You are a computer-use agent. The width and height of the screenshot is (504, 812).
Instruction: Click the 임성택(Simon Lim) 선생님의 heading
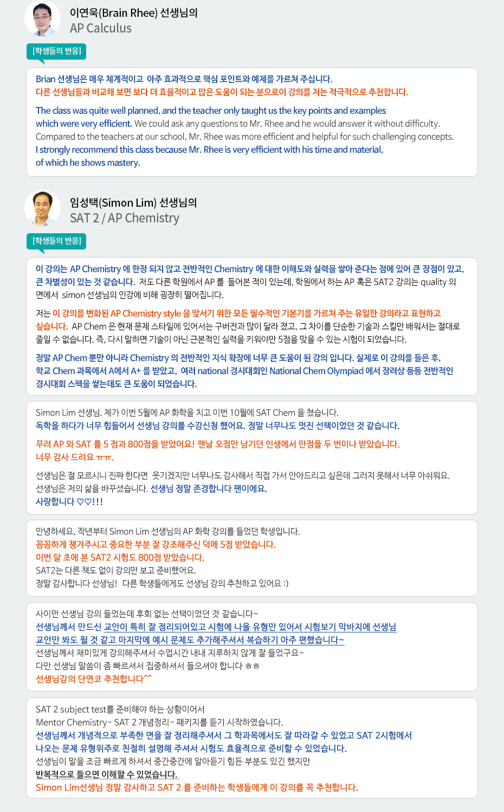[133, 202]
